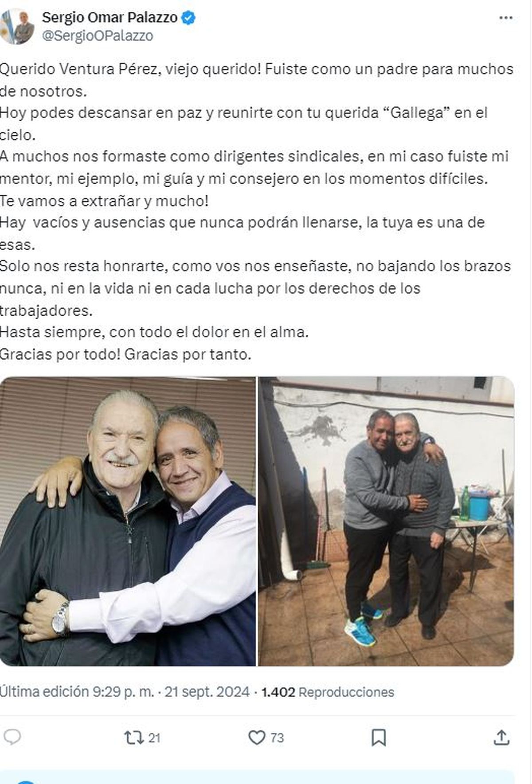Click the like count 73
The width and height of the screenshot is (532, 784).
click(277, 738)
